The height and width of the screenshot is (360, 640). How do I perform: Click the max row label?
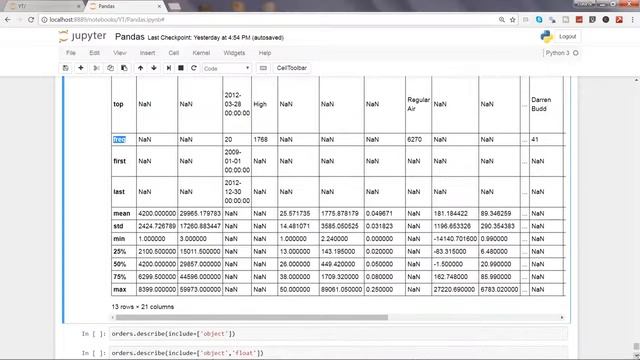tap(120, 289)
